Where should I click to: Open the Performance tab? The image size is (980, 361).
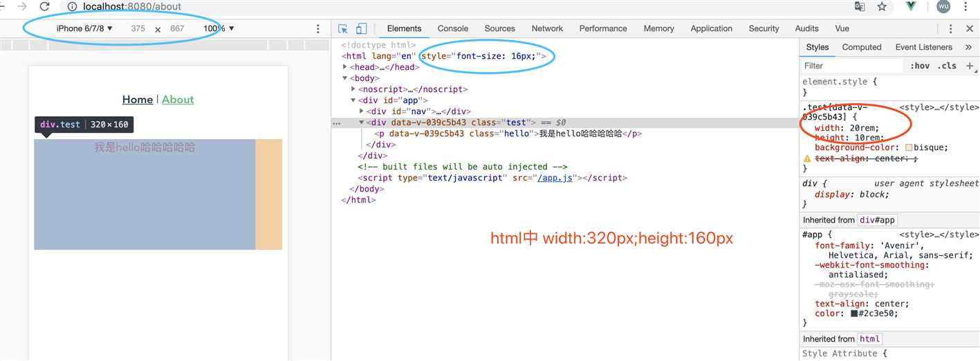click(x=603, y=28)
